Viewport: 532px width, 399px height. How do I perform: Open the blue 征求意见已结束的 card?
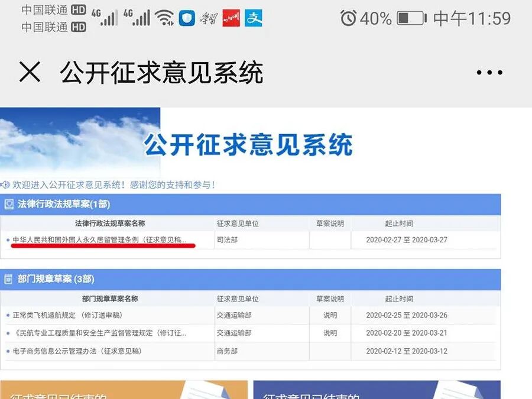point(377,390)
